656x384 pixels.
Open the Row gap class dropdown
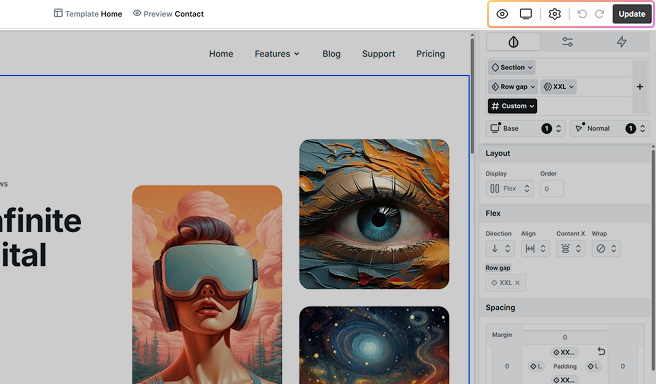point(513,87)
